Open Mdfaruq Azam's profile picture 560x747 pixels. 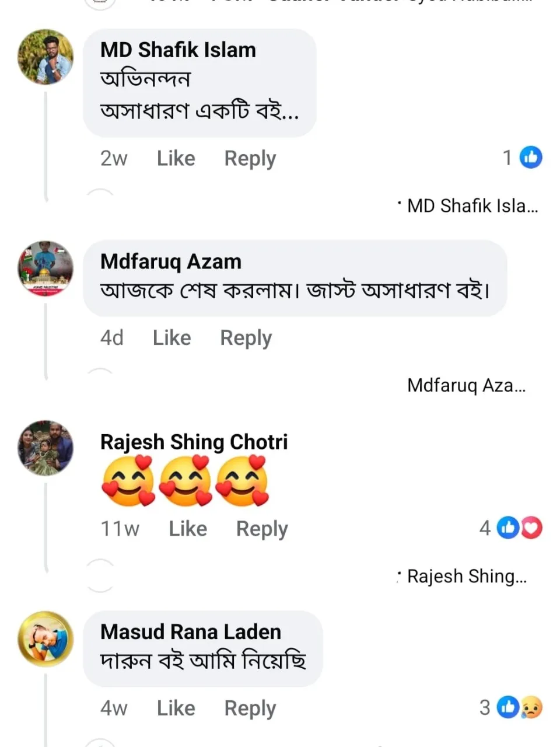point(45,268)
